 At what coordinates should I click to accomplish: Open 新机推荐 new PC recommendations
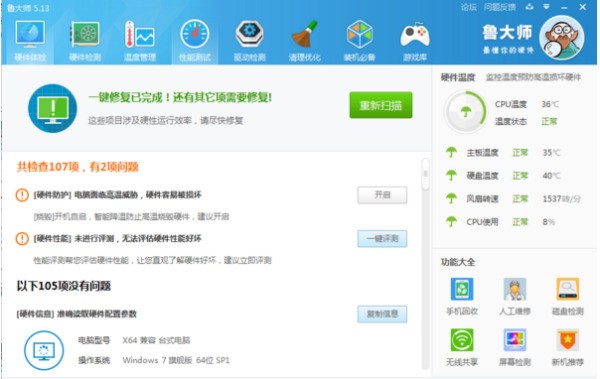[x=568, y=348]
